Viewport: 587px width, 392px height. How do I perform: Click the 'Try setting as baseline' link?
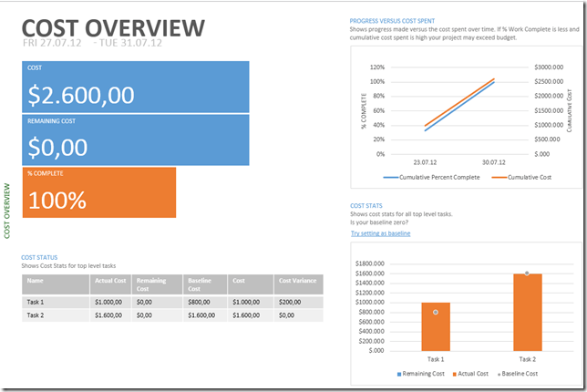(380, 233)
